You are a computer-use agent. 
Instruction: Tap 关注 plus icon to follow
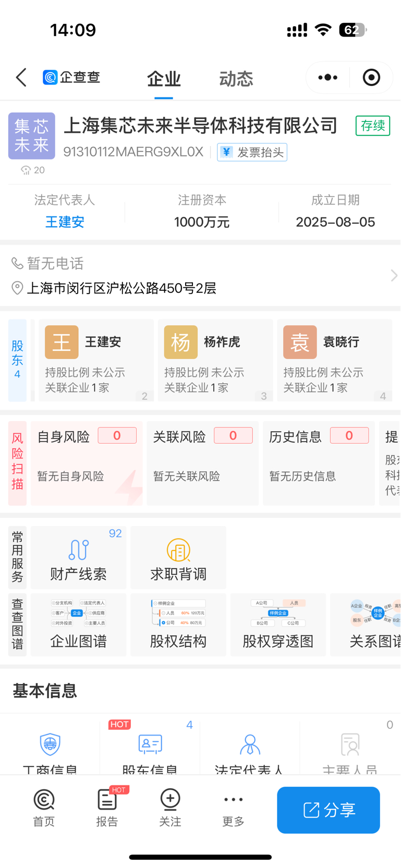(170, 799)
